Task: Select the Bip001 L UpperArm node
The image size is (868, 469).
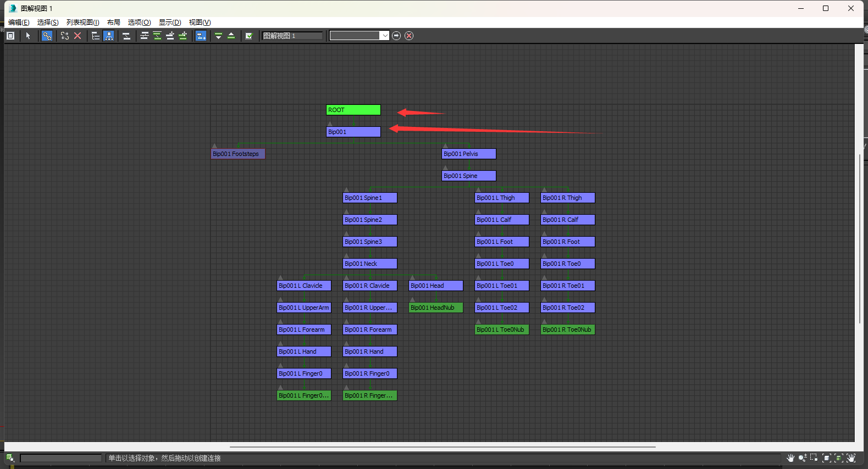Action: point(304,308)
